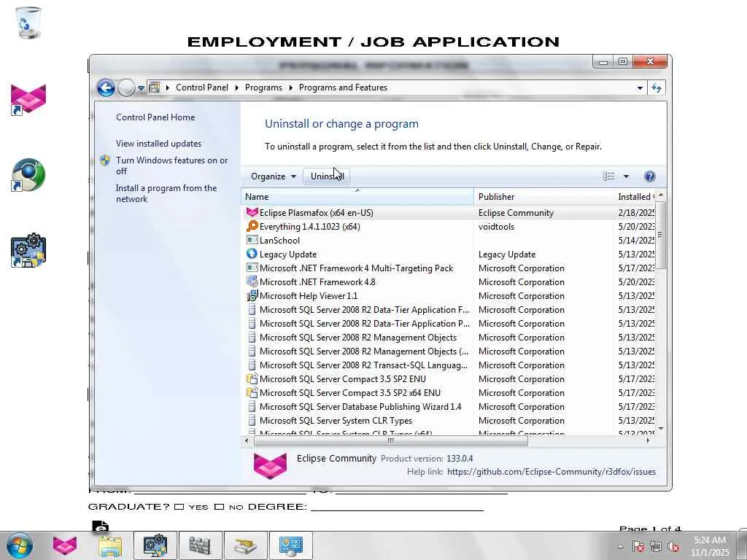This screenshot has width=747, height=560.
Task: Select the Legacy Update program icon
Action: coord(252,254)
